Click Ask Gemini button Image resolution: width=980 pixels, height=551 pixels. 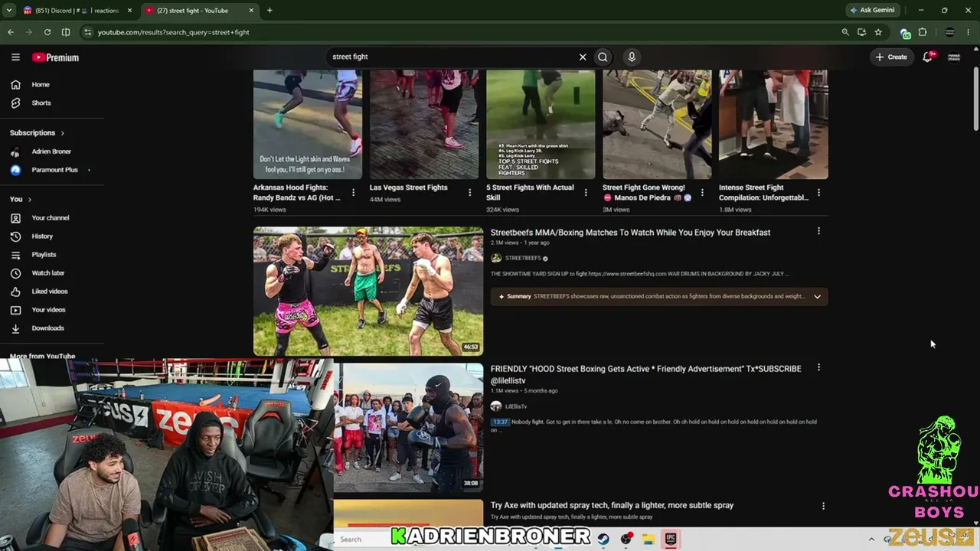872,10
